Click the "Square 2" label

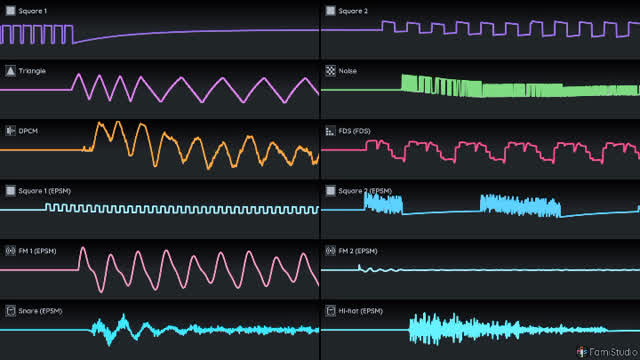point(353,11)
